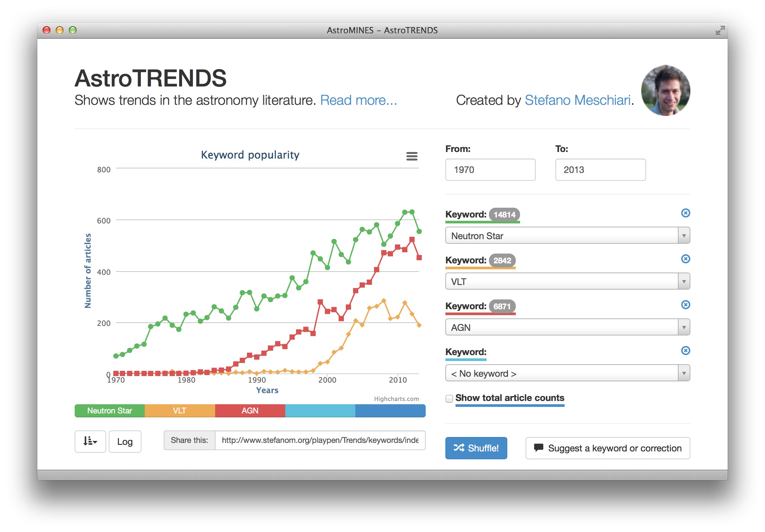Close the window with red button
This screenshot has height=532, width=765.
47,30
